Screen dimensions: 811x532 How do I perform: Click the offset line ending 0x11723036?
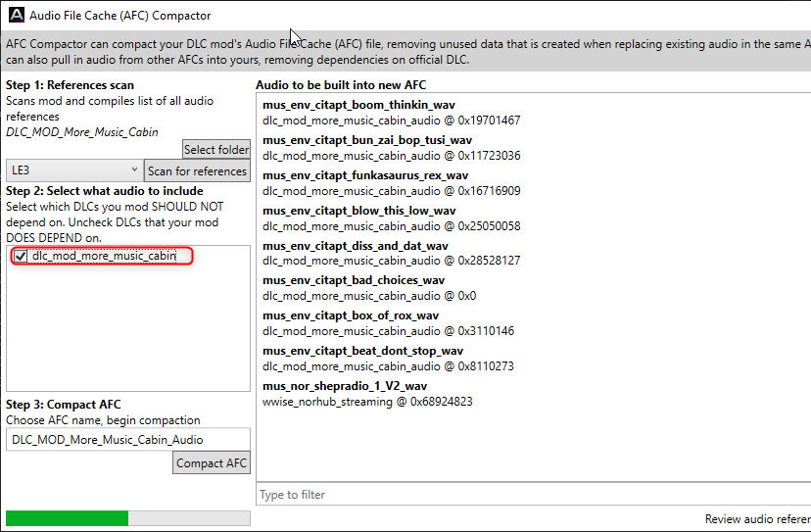pos(391,156)
